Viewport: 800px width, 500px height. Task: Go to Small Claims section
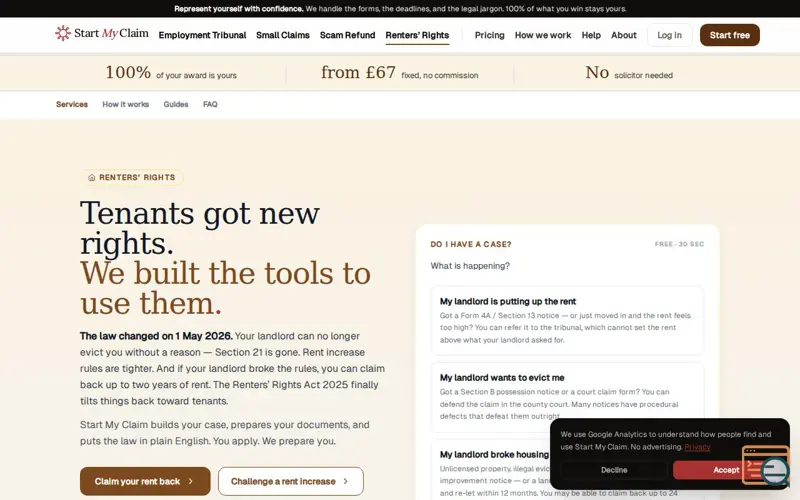coord(283,35)
